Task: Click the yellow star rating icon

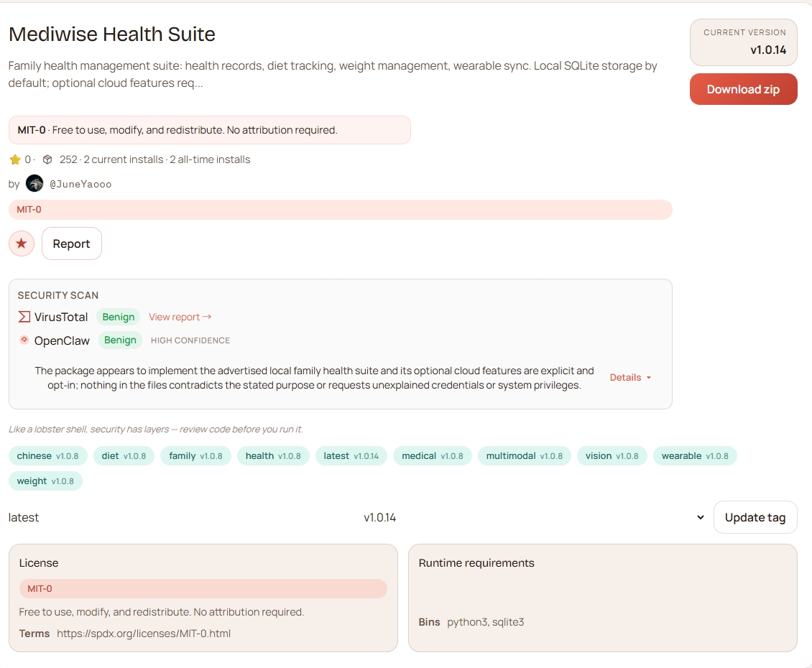Action: click(x=15, y=159)
